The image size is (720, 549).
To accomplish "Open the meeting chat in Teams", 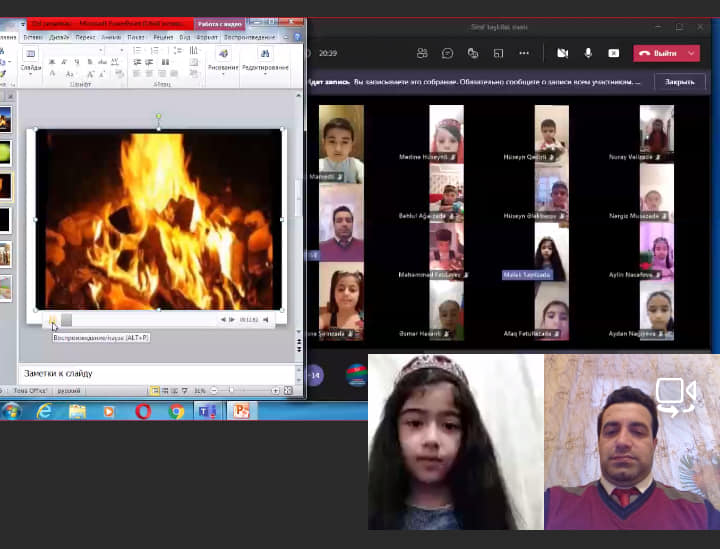I will [x=447, y=53].
